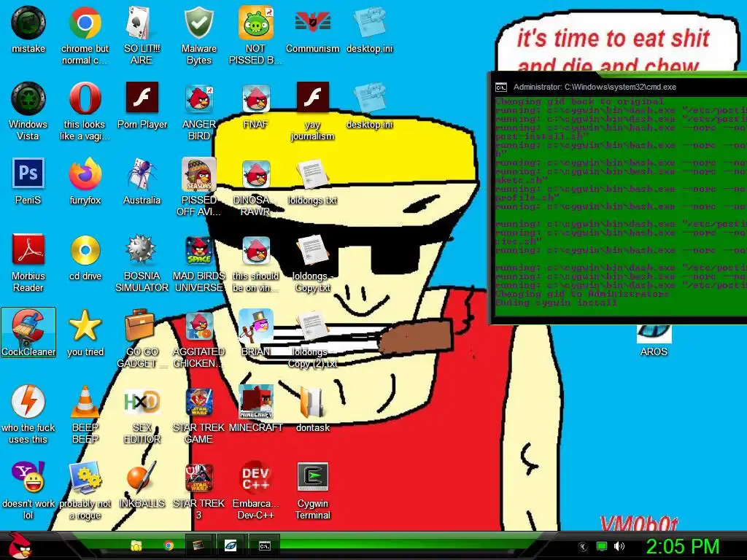Open the speaker volume tray icon

[619, 546]
